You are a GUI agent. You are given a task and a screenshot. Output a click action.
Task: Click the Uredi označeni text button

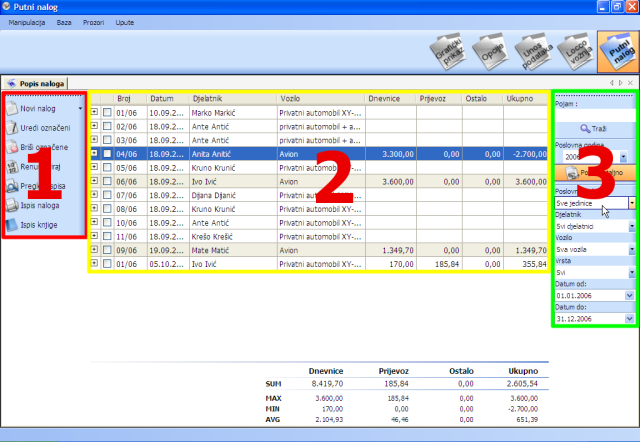click(x=45, y=128)
